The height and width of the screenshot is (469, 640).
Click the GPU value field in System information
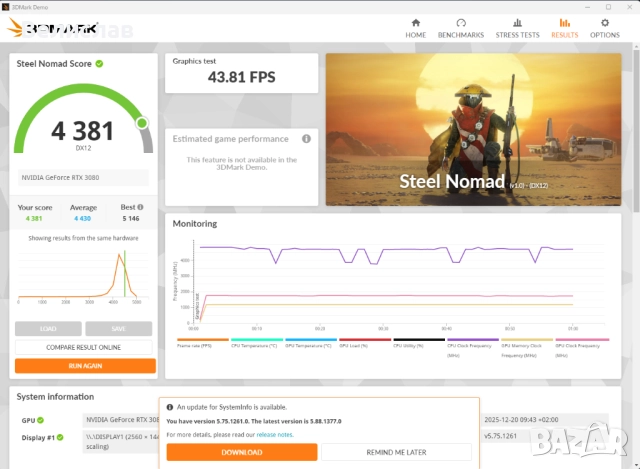click(x=121, y=420)
